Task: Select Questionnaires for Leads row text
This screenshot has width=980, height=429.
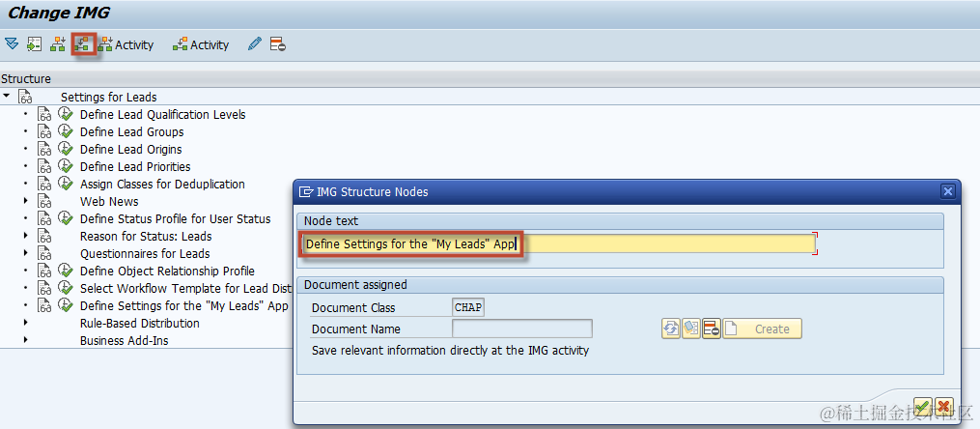Action: tap(145, 254)
